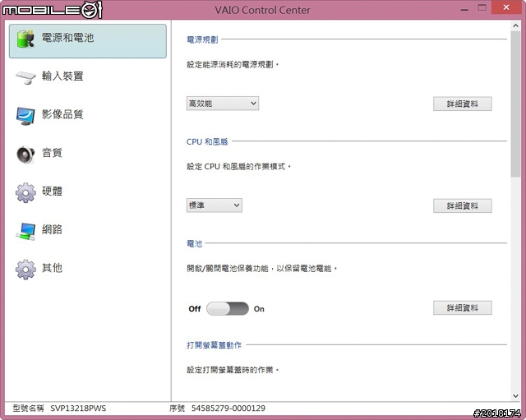Click the 網路 network computer icon

point(25,231)
